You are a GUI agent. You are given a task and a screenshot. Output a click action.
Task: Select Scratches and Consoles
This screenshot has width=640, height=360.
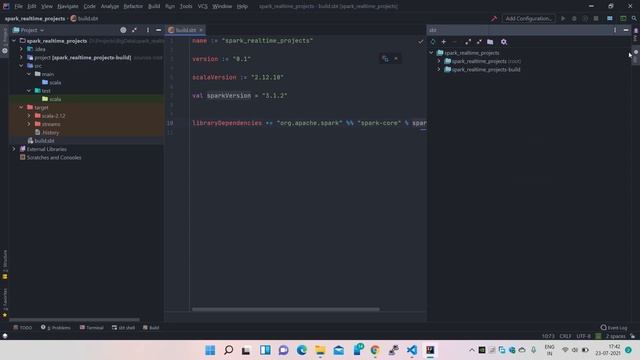coord(50,158)
